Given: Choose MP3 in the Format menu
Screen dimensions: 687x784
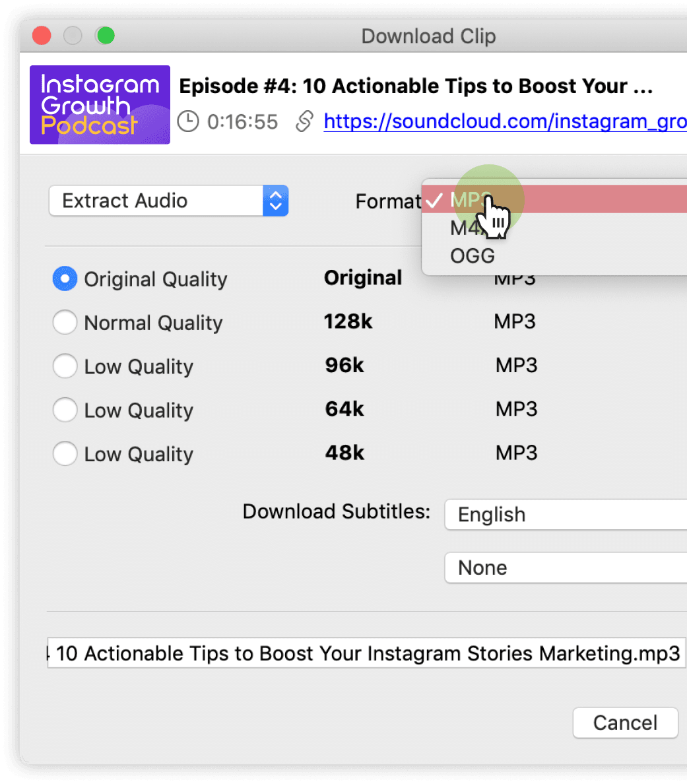Looking at the screenshot, I should 554,199.
